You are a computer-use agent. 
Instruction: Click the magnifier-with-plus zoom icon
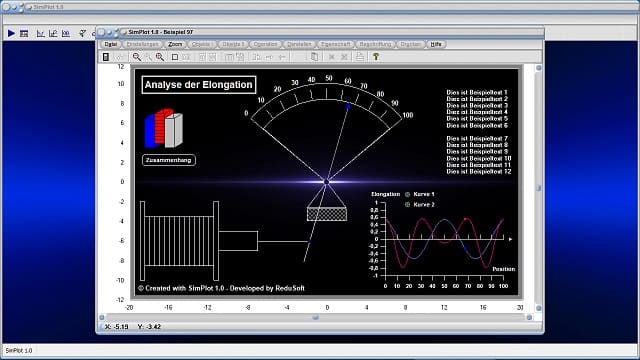160,57
